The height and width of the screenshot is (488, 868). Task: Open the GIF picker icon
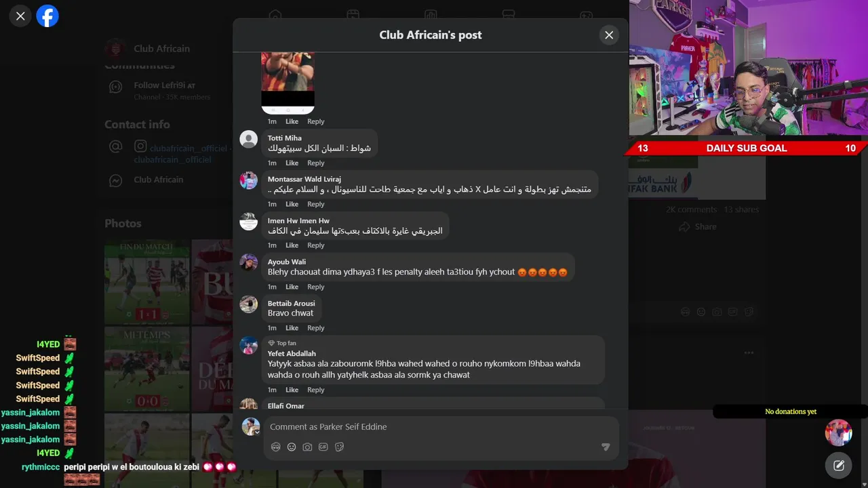(x=323, y=447)
